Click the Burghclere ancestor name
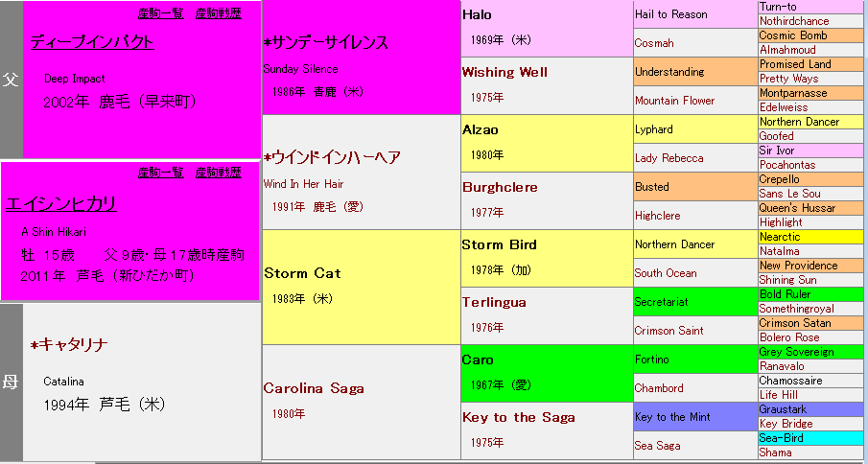 tap(500, 187)
